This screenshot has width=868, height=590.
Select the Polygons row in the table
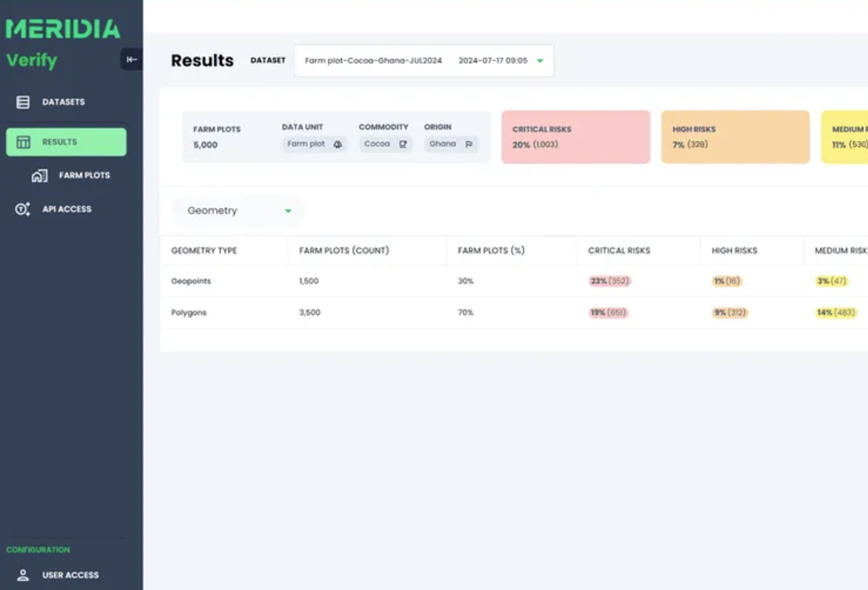click(187, 312)
